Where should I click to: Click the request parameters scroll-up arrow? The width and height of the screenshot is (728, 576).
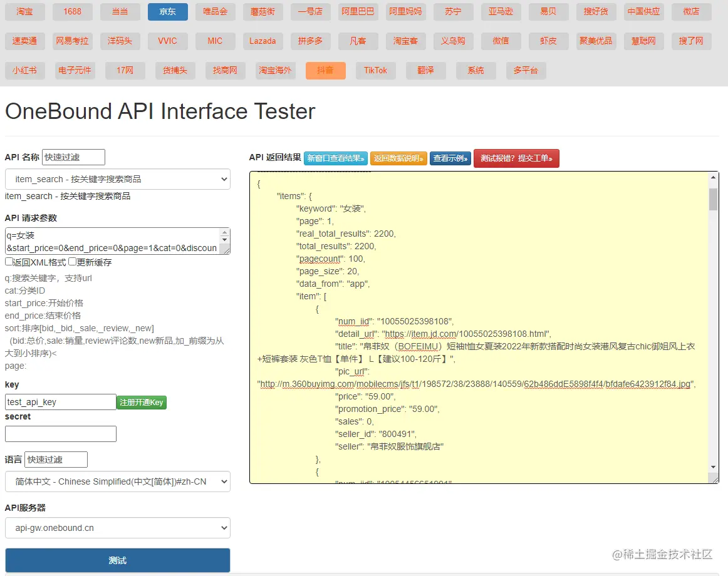point(225,232)
